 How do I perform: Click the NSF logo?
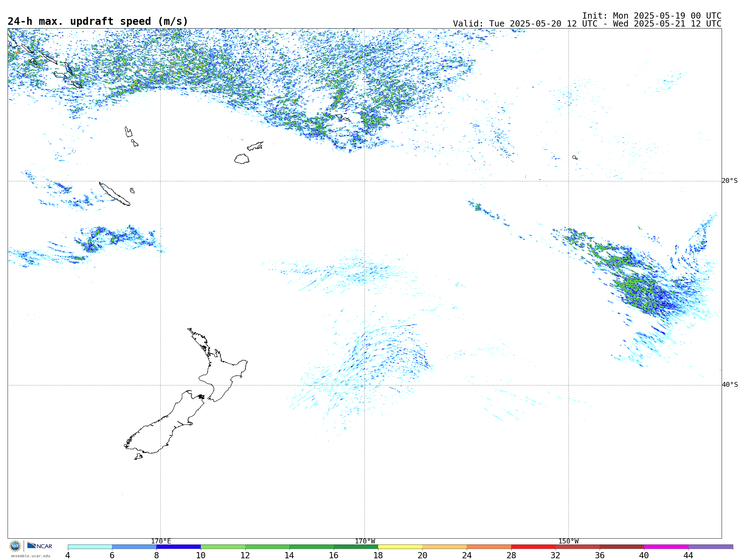point(15,546)
